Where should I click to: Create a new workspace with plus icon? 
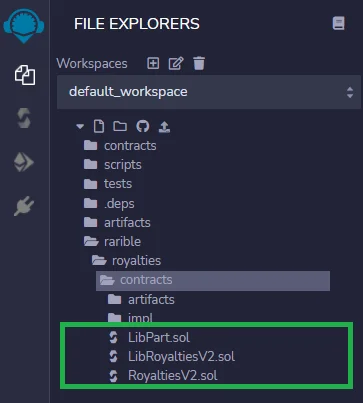click(153, 63)
